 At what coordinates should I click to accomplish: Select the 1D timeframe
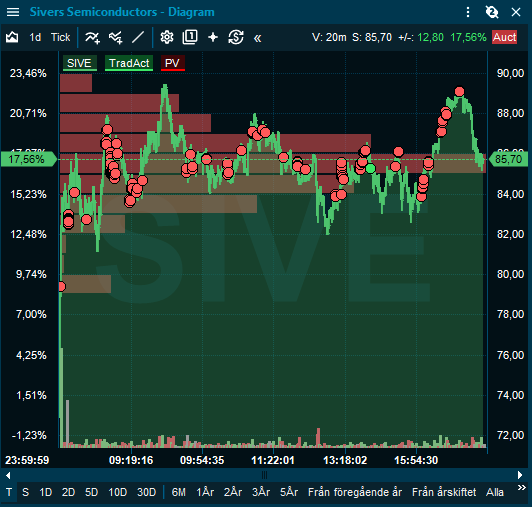click(45, 492)
